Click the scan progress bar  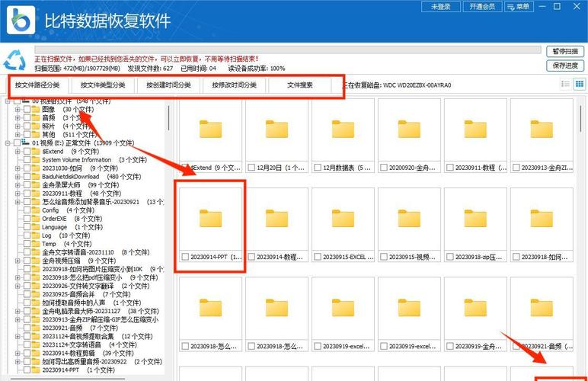click(x=288, y=50)
